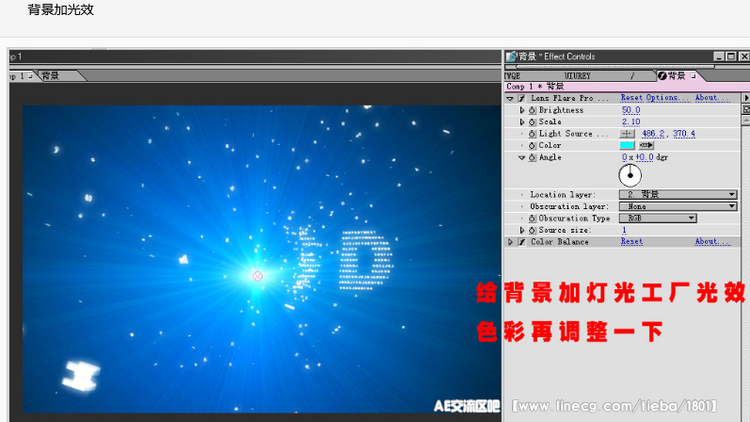Image resolution: width=750 pixels, height=422 pixels.
Task: Click the Light Source X value 486.2
Action: click(653, 134)
